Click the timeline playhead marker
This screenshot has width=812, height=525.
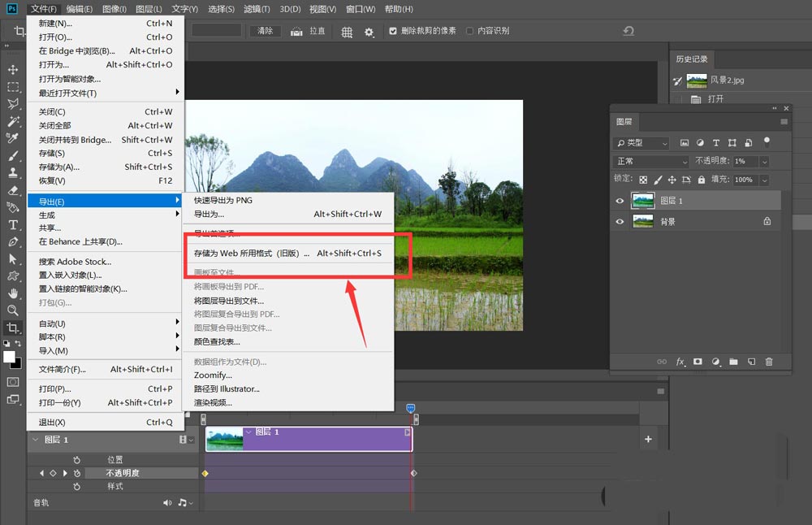click(410, 409)
